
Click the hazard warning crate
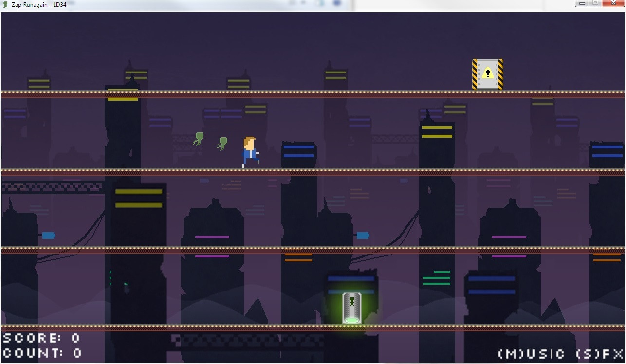[487, 74]
